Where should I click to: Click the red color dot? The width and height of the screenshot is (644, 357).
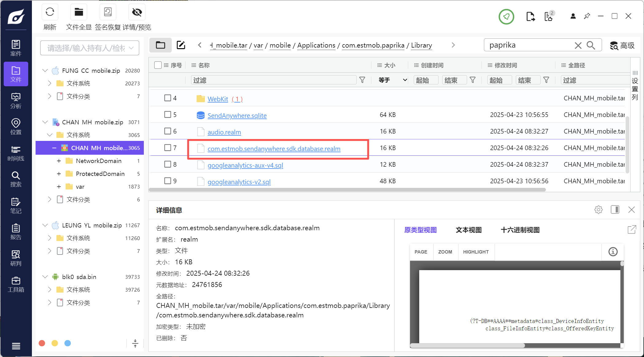(42, 343)
